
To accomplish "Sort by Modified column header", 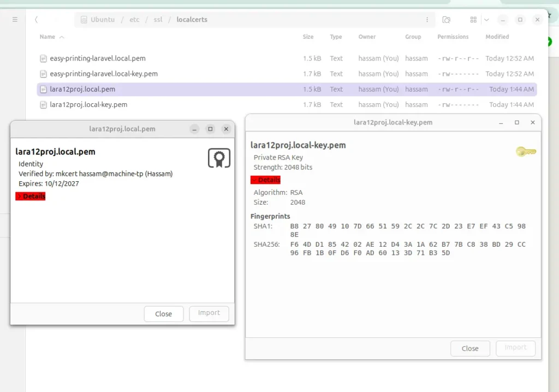I will click(497, 37).
